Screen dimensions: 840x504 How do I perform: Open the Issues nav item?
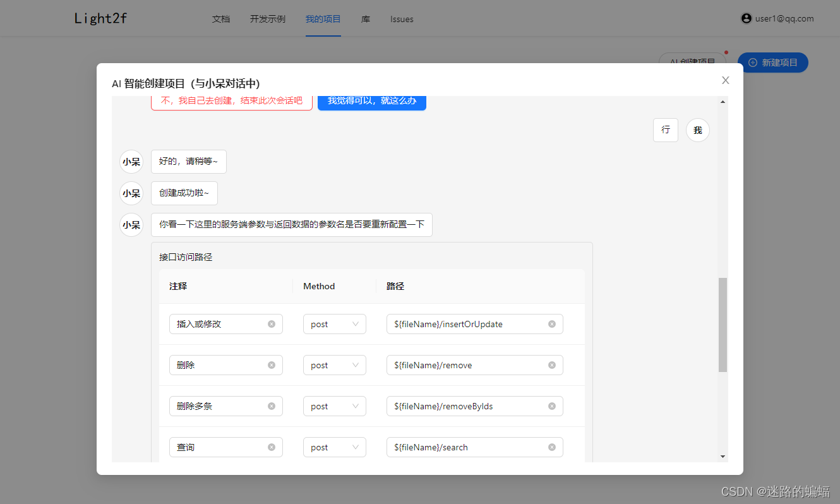402,19
